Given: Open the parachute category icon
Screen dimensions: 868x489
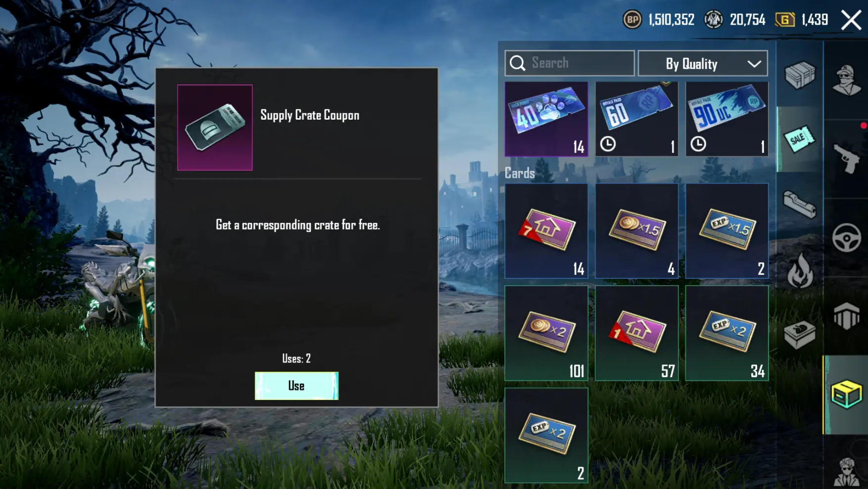Looking at the screenshot, I should tap(846, 316).
